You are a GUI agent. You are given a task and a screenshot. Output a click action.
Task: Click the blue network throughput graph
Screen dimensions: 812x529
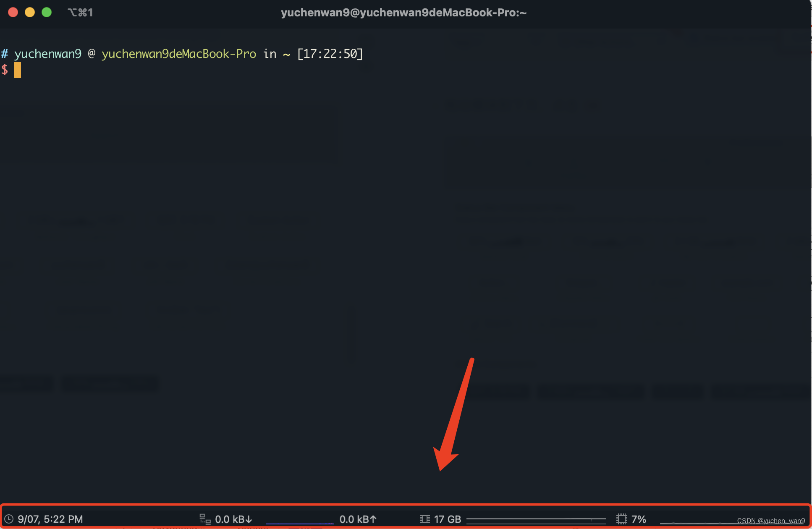[300, 523]
